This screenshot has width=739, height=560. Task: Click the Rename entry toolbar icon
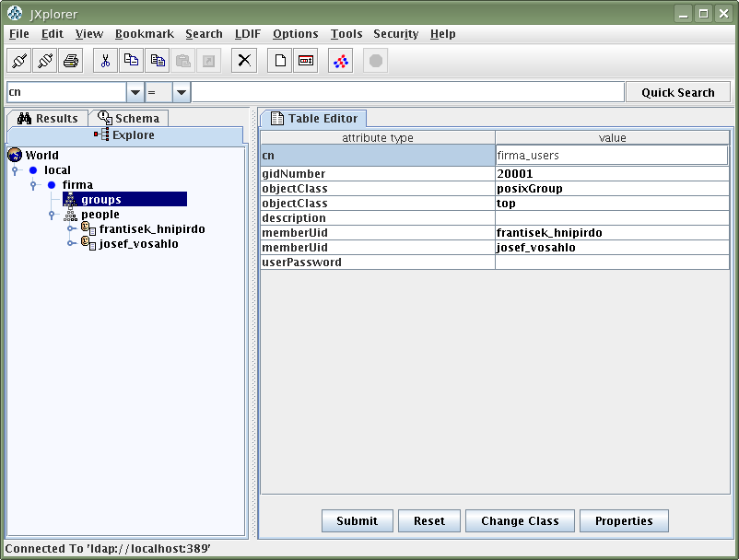(306, 61)
